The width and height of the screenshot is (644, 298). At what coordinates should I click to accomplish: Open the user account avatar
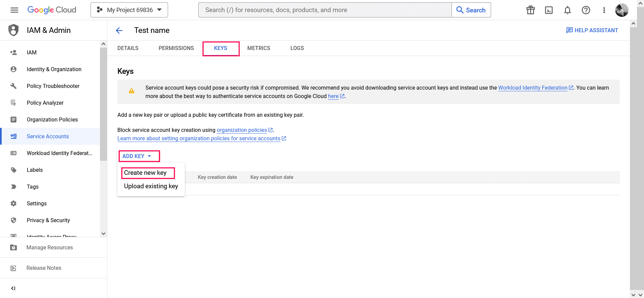[622, 10]
